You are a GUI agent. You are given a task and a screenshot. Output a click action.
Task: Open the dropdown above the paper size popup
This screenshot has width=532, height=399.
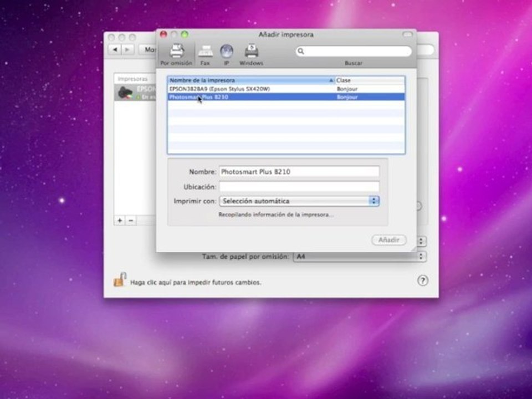pyautogui.click(x=421, y=242)
